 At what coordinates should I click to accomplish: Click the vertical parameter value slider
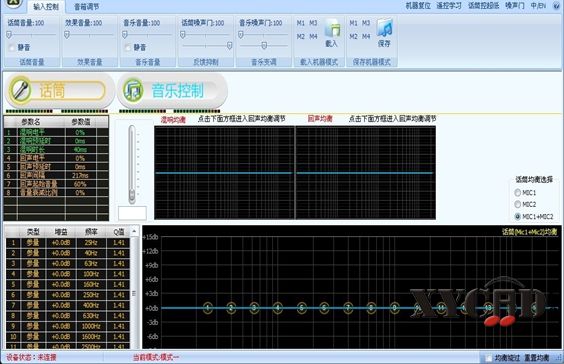(132, 164)
